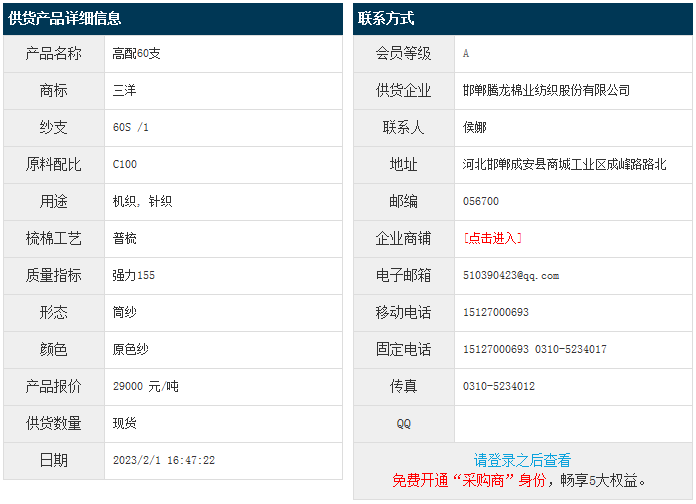Click the date value 2023/2/1 16:47:22
The image size is (696, 504).
[x=164, y=460]
